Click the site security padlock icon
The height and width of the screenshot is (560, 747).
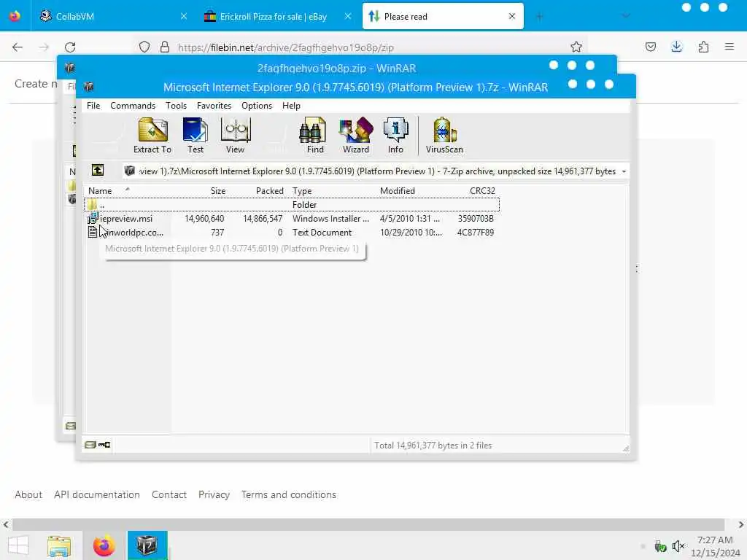[164, 47]
